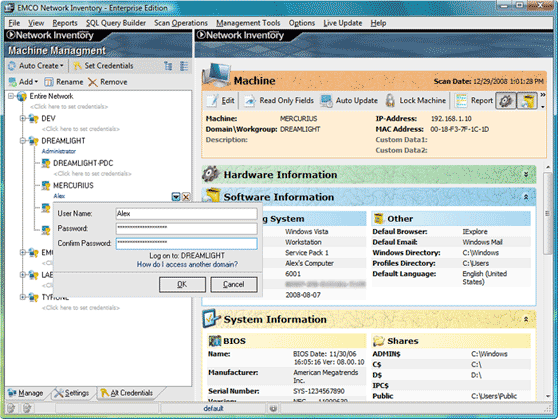Image resolution: width=558 pixels, height=419 pixels.
Task: Click the second status bar icon
Action: [27, 408]
